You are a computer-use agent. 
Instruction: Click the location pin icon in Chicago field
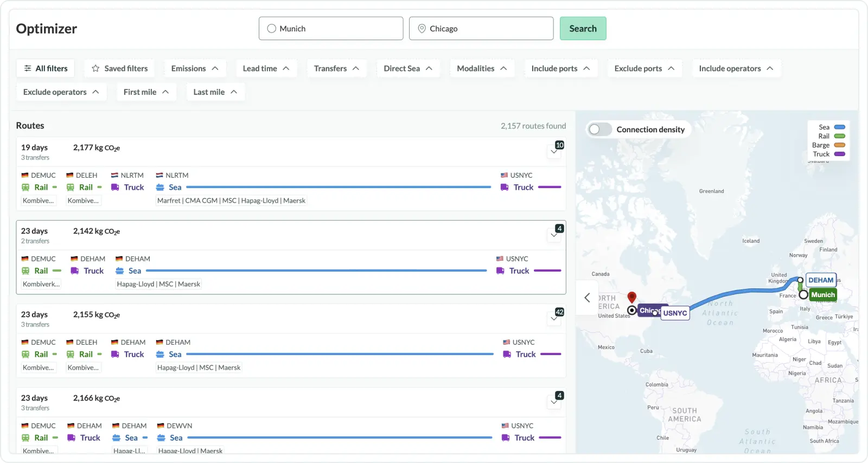coord(422,29)
